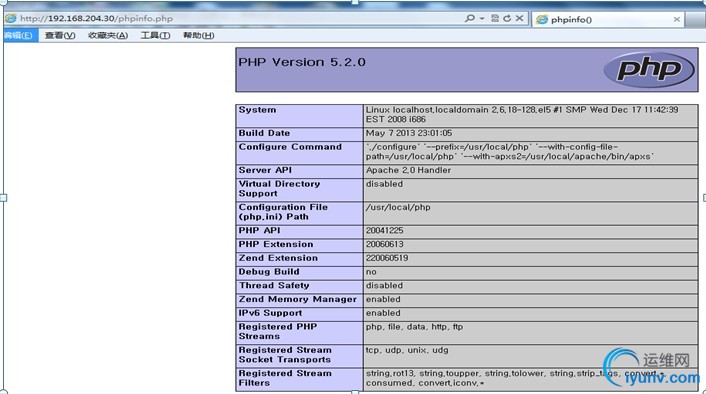Click the 'Linux localhost.localdomain' system value

point(522,114)
